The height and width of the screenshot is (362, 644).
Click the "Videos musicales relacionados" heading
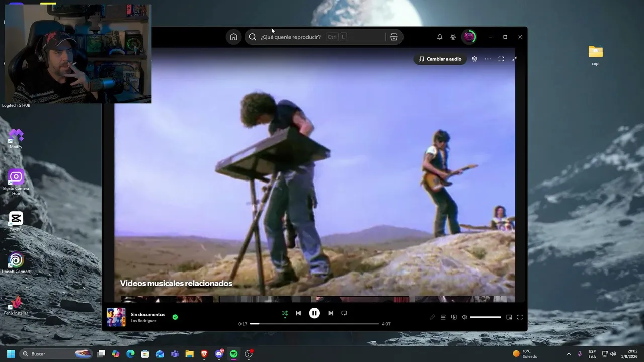[x=176, y=283]
